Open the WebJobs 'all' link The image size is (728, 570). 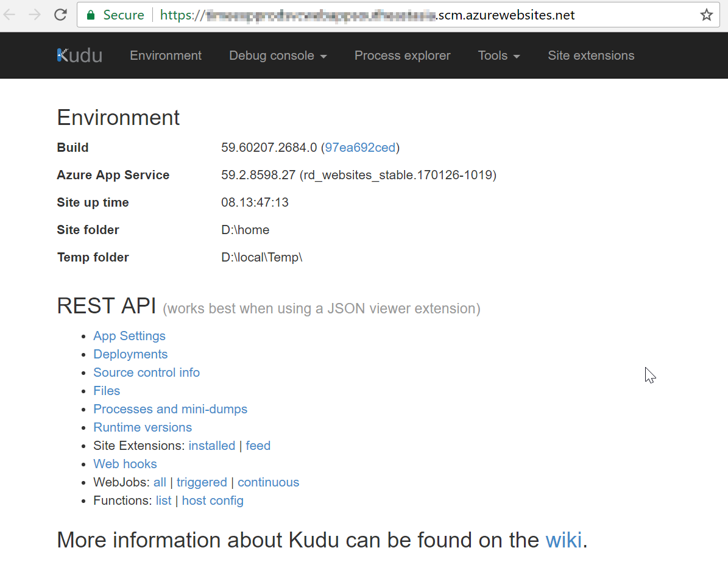160,482
